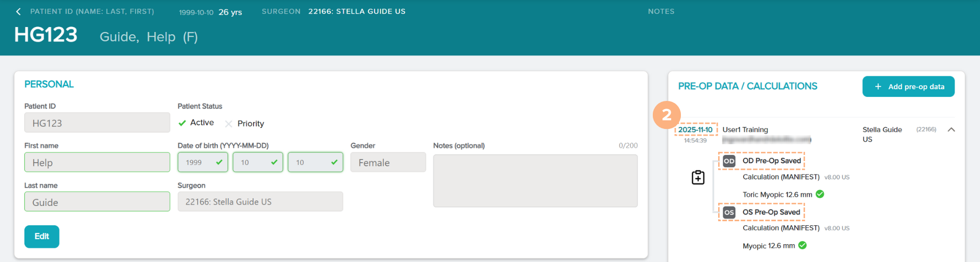Open the clipboard pre-op record icon
The height and width of the screenshot is (262, 980).
click(698, 177)
